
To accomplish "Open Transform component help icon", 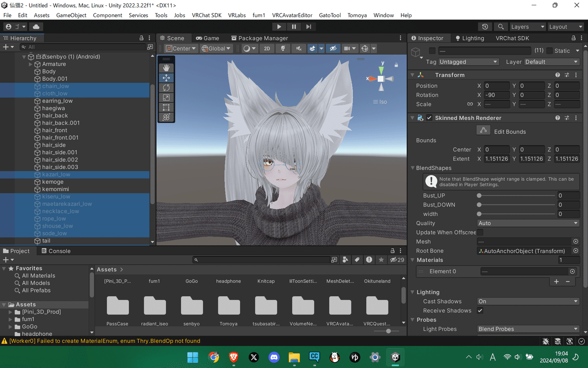I will (558, 75).
